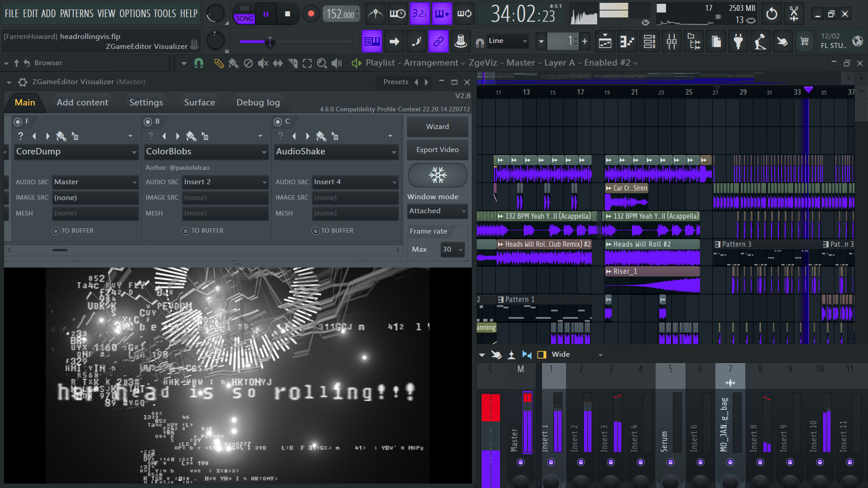
Task: Open PATTERNS menu
Action: tap(77, 14)
